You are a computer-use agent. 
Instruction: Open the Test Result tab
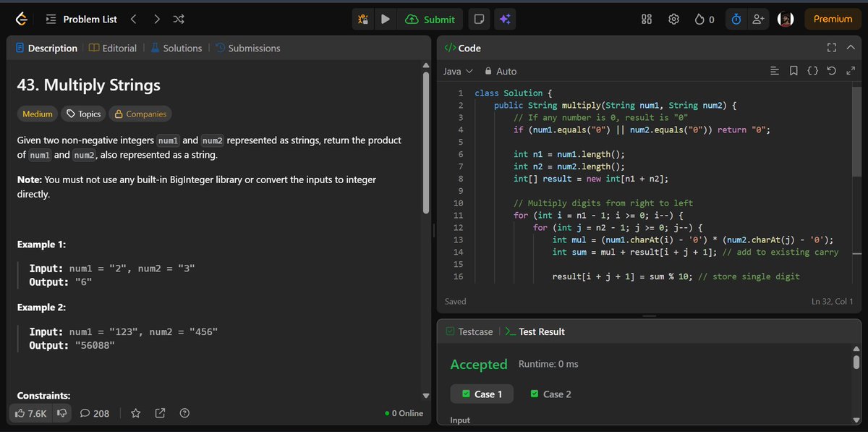click(x=541, y=331)
